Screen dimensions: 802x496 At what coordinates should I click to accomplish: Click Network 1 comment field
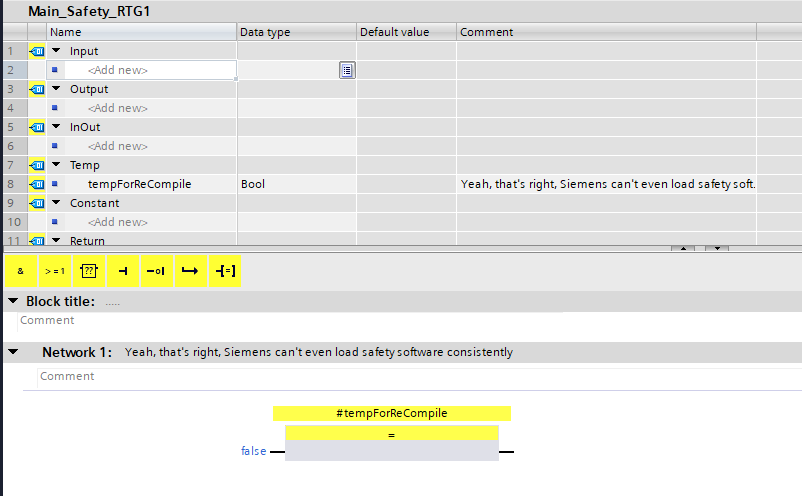point(419,377)
